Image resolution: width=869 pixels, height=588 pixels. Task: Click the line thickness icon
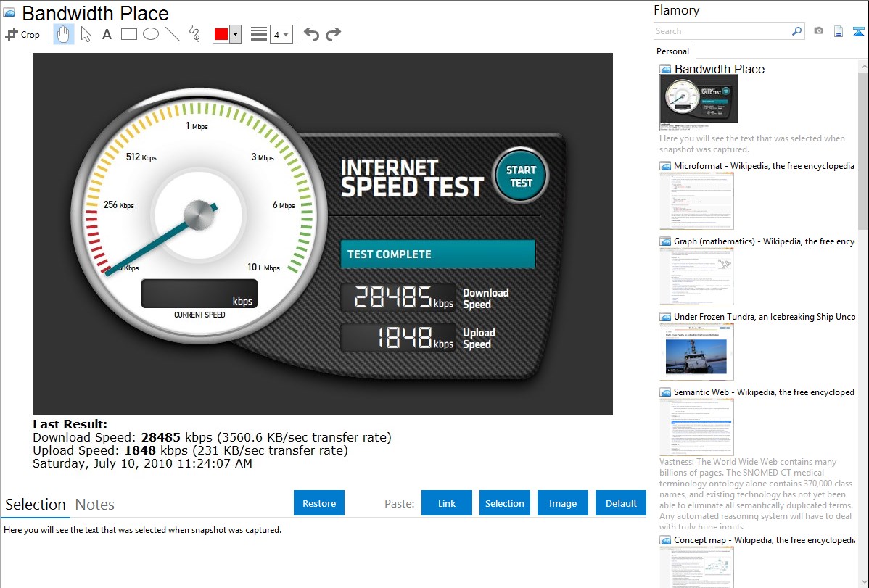click(x=259, y=34)
